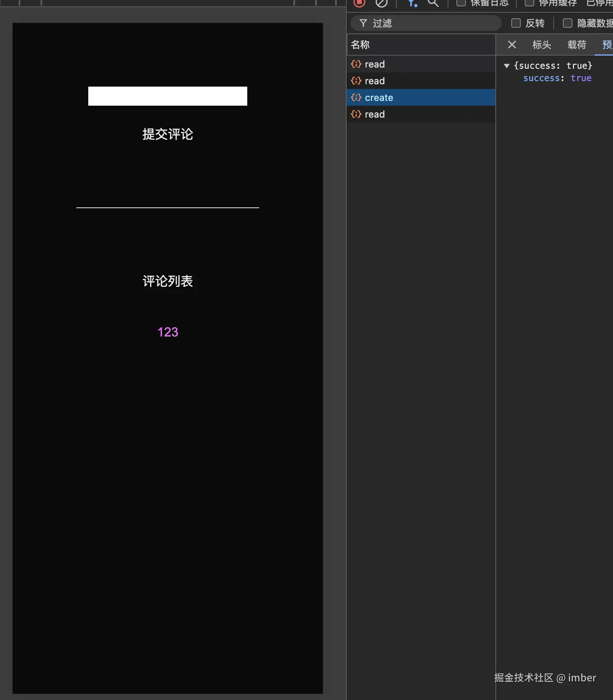Open the network search magnifier

pyautogui.click(x=433, y=3)
